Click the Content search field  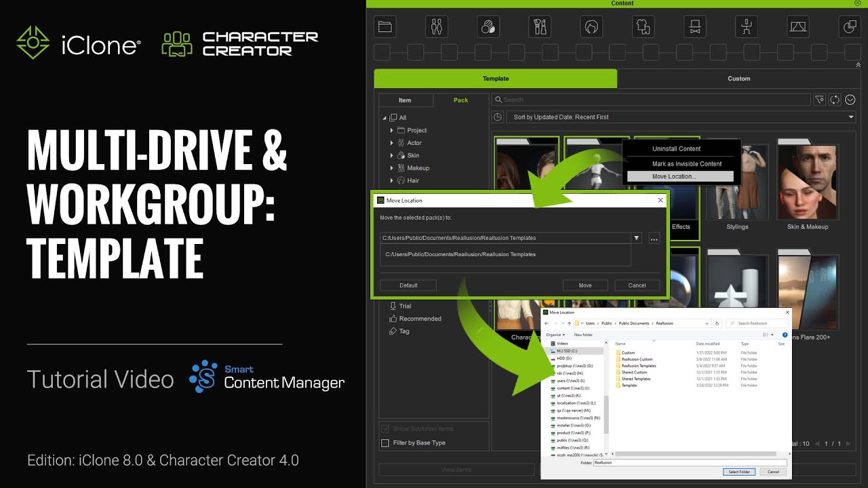651,100
